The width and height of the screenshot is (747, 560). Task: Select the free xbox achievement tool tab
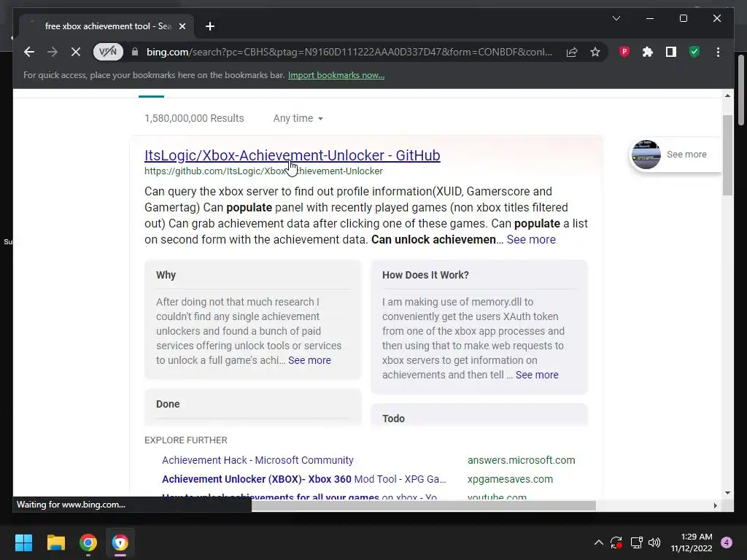107,26
